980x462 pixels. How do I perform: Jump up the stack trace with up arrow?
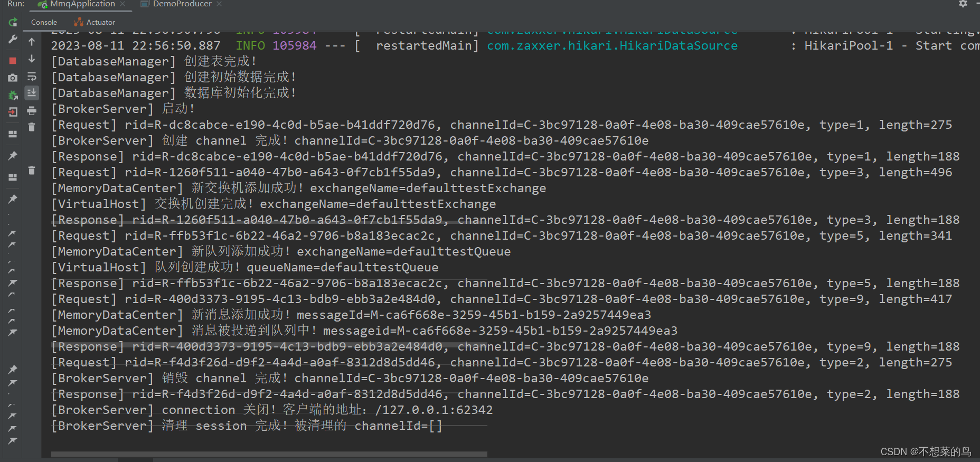[32, 42]
